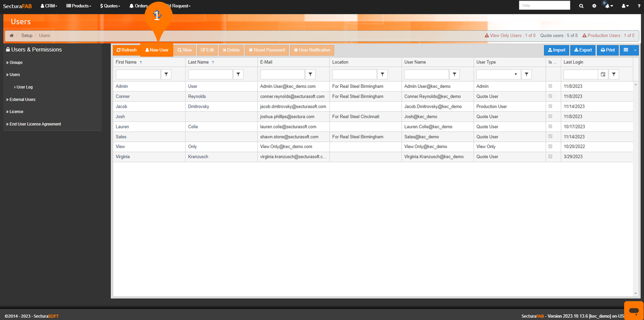Toggle the active checkbox for Jacob Dmitrovsky
This screenshot has height=320, width=644.
point(550,106)
